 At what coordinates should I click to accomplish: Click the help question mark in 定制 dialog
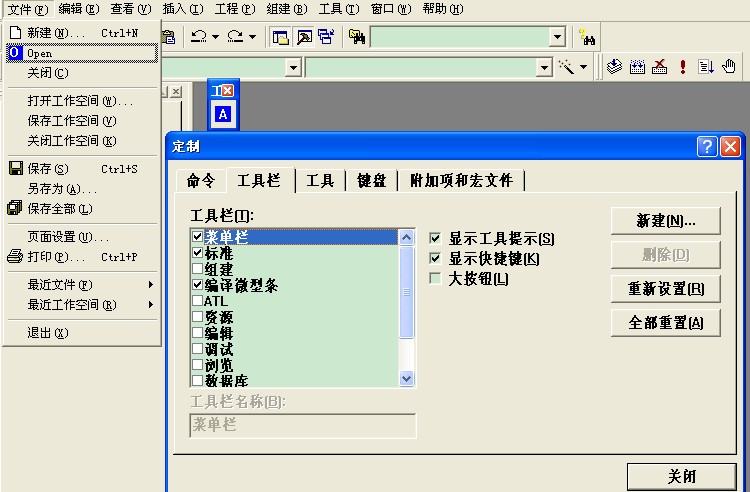(707, 146)
